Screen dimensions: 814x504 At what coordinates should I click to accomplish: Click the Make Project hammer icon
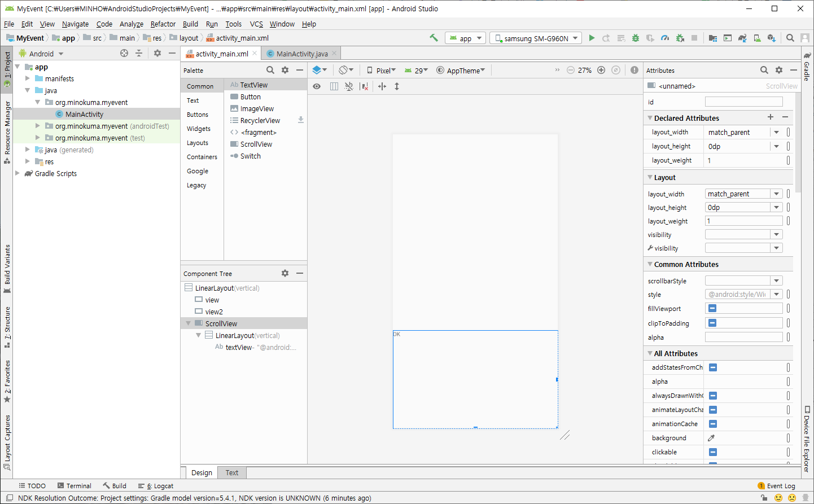click(x=434, y=38)
